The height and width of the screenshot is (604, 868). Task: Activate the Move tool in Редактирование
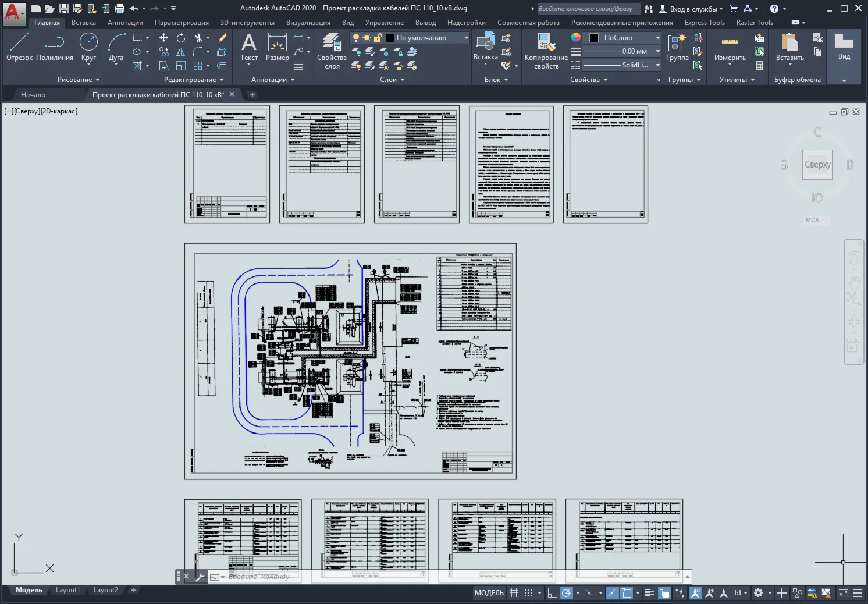tap(164, 38)
